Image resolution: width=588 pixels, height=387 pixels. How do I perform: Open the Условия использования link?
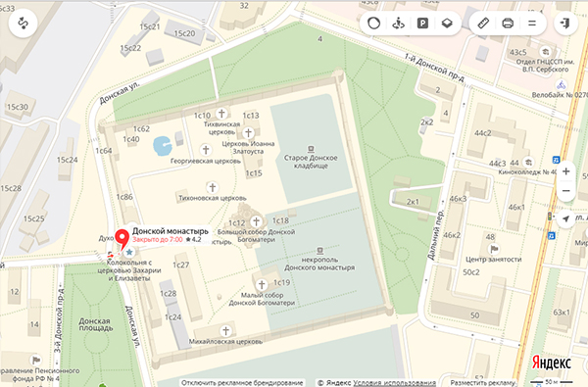coord(394,383)
